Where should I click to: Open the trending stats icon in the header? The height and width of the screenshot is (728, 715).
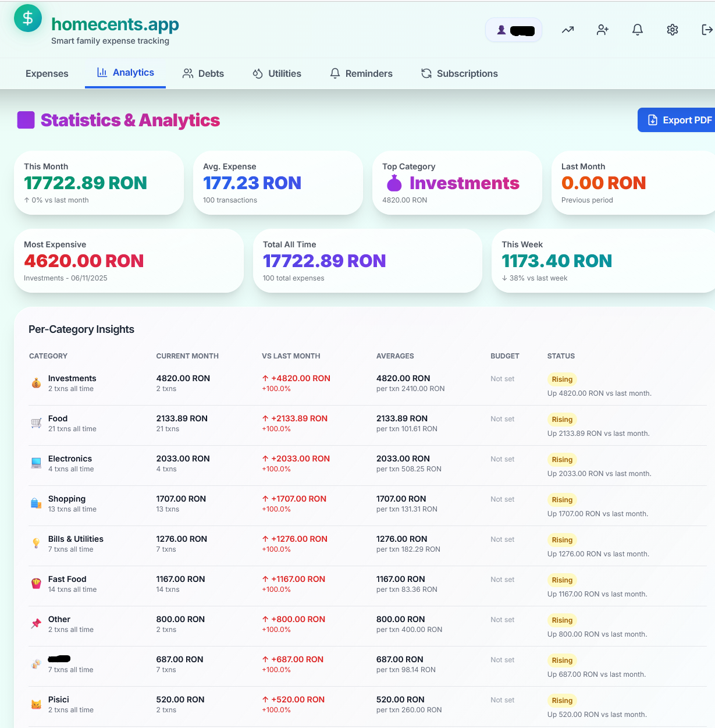(x=568, y=29)
